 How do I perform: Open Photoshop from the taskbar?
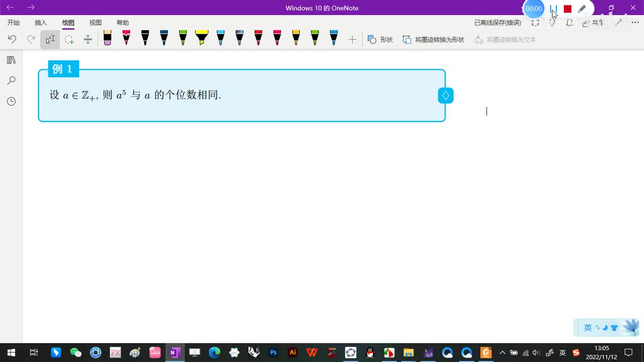273,352
